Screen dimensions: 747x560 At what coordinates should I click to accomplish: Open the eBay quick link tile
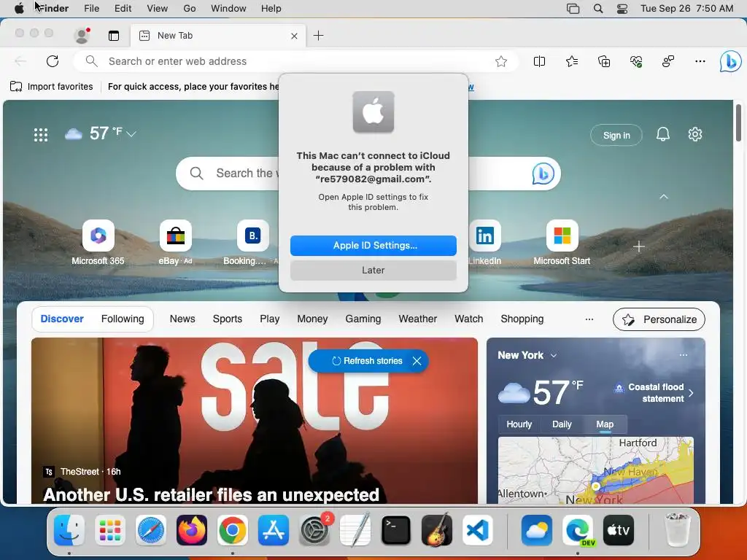(x=175, y=243)
